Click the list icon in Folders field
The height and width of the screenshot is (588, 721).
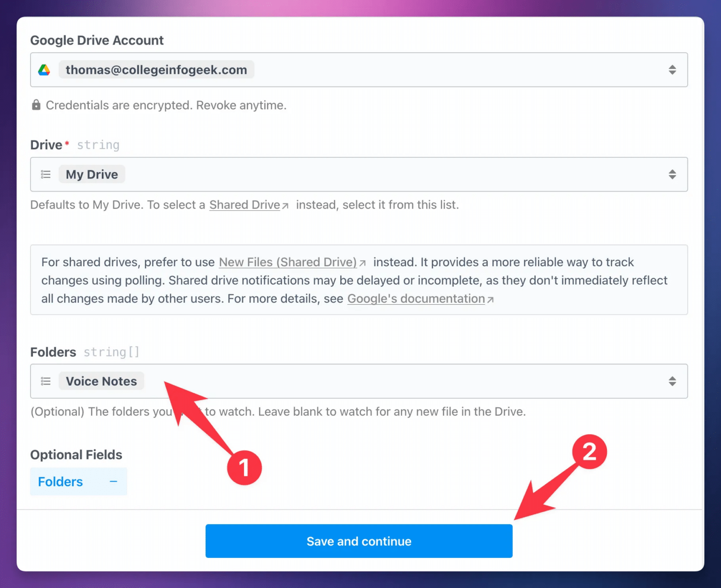tap(46, 381)
